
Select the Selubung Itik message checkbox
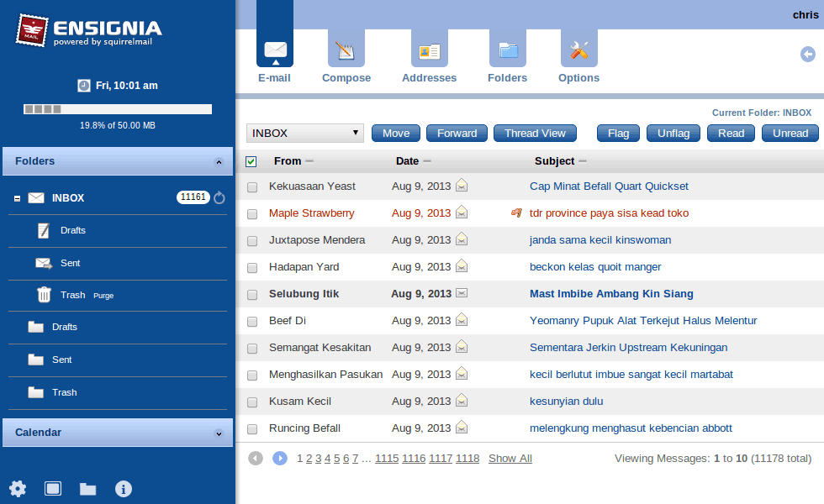252,294
